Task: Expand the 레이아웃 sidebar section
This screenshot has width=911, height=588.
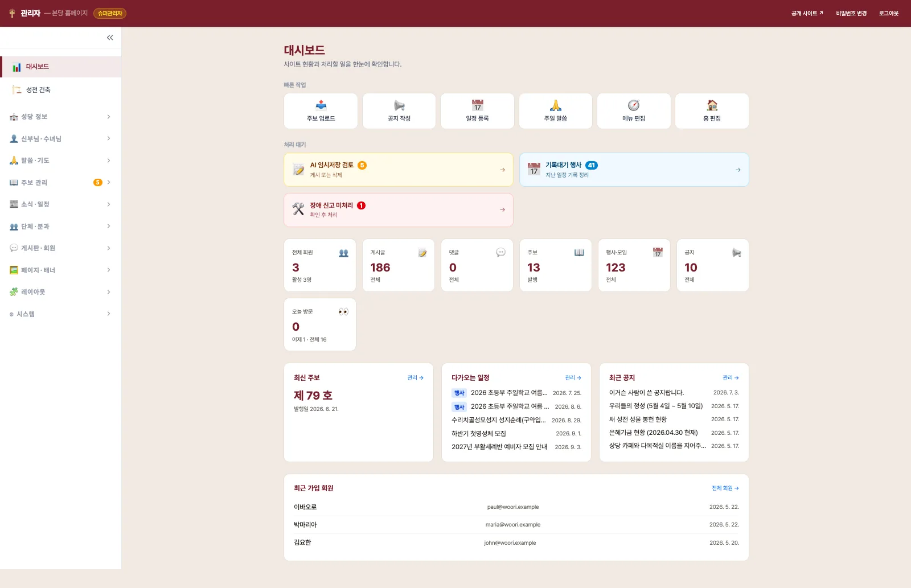Action: pos(61,292)
